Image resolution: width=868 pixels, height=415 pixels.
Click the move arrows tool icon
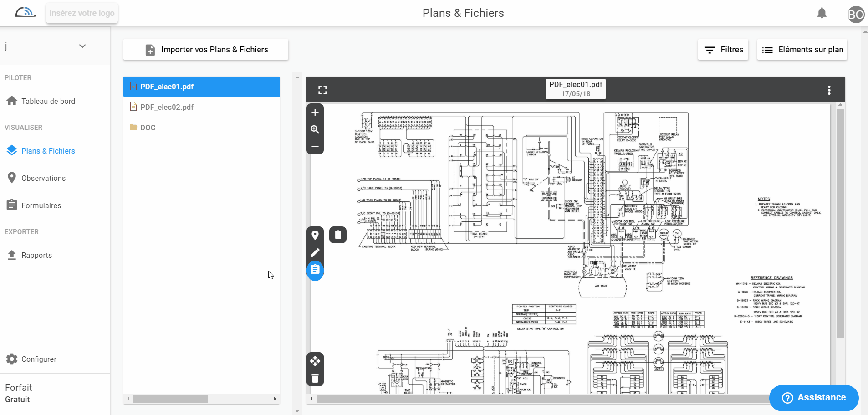[x=315, y=361]
